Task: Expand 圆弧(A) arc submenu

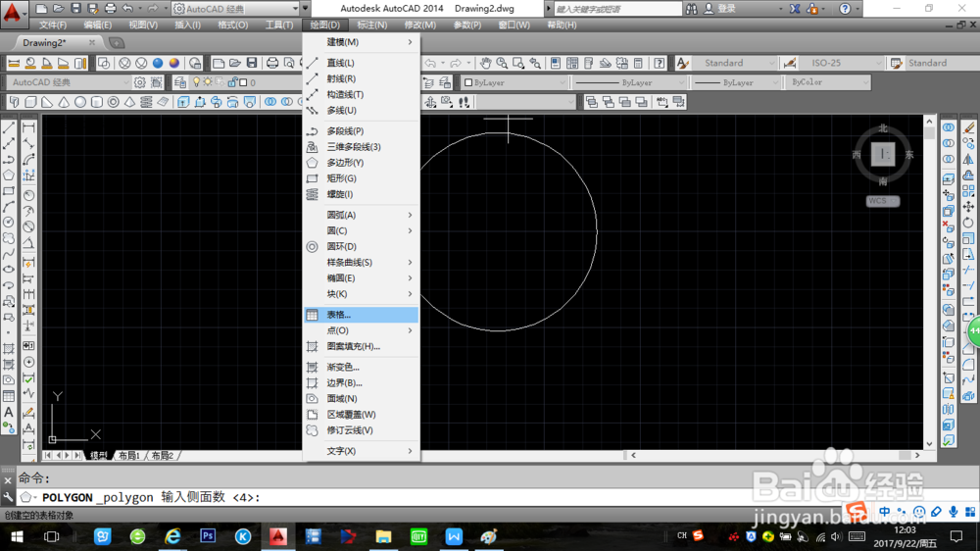Action: click(362, 215)
